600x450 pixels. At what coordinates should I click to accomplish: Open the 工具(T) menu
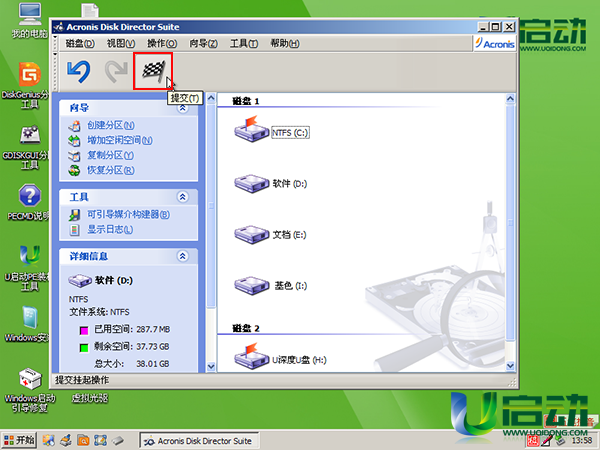(x=244, y=44)
